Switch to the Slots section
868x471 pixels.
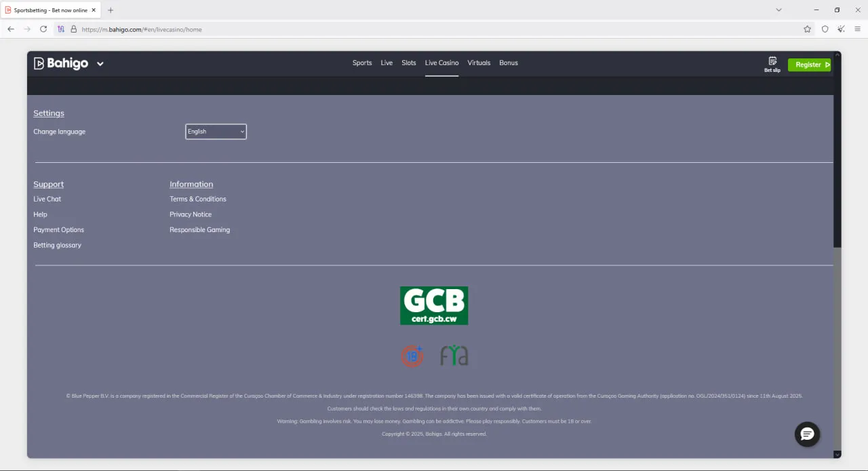(x=408, y=63)
